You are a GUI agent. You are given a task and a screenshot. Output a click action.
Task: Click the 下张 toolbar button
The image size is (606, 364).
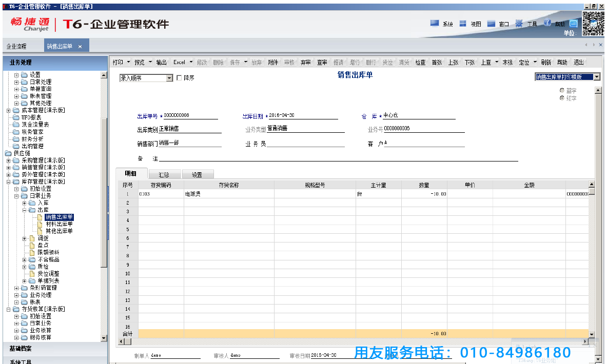coord(470,62)
